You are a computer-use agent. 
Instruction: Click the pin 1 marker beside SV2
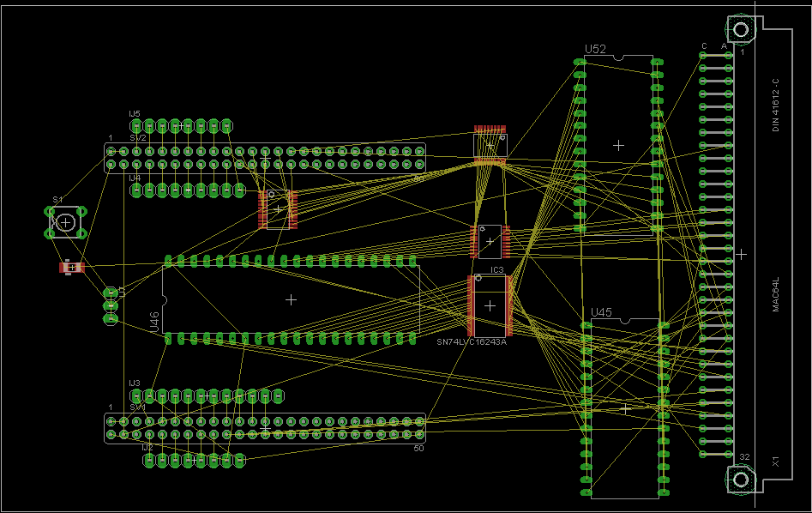[x=111, y=138]
